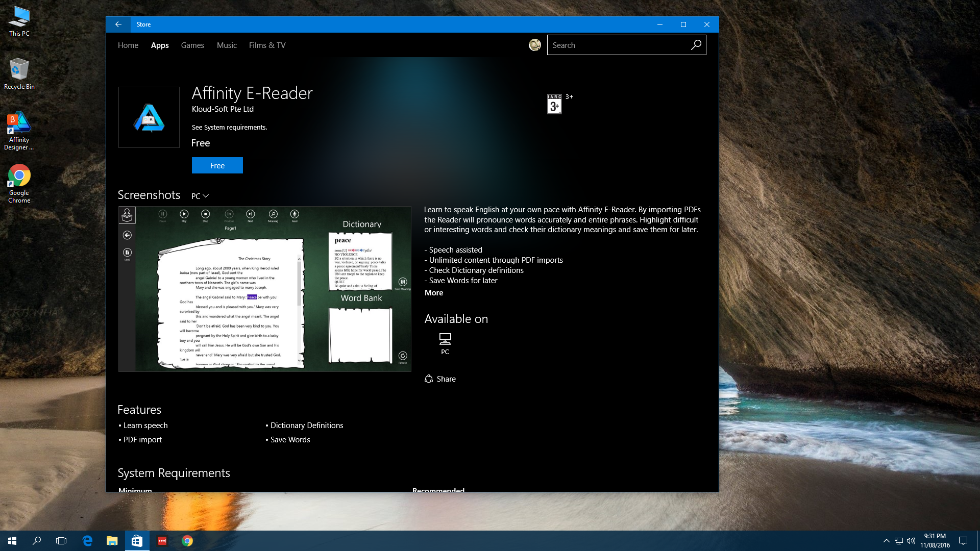Viewport: 980px width, 551px height.
Task: Open the This PC desktop icon
Action: pyautogui.click(x=19, y=21)
